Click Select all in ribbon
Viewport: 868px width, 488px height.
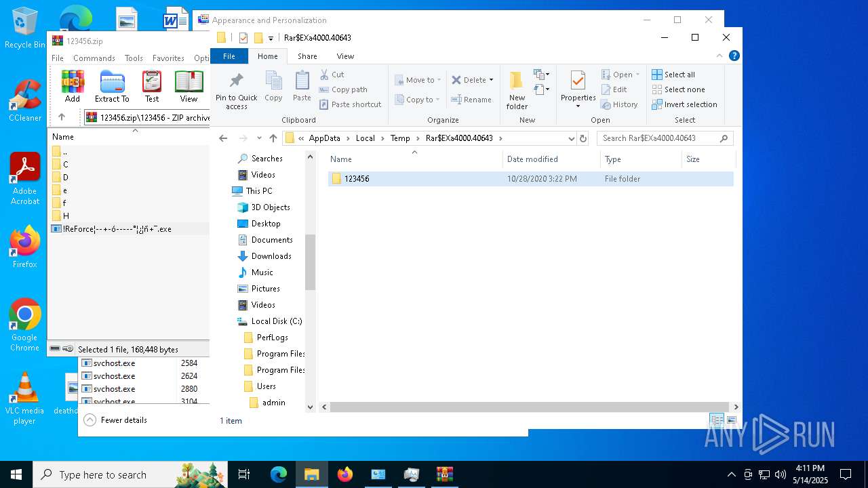[x=673, y=75]
